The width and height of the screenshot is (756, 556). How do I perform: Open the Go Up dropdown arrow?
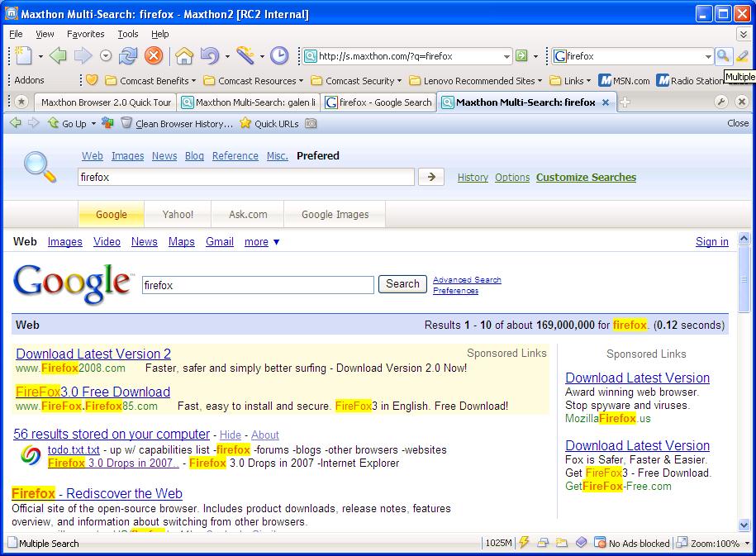[x=93, y=124]
